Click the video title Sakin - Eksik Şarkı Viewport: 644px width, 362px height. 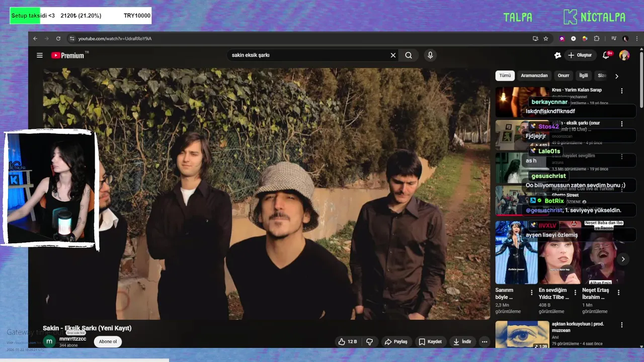click(x=87, y=328)
